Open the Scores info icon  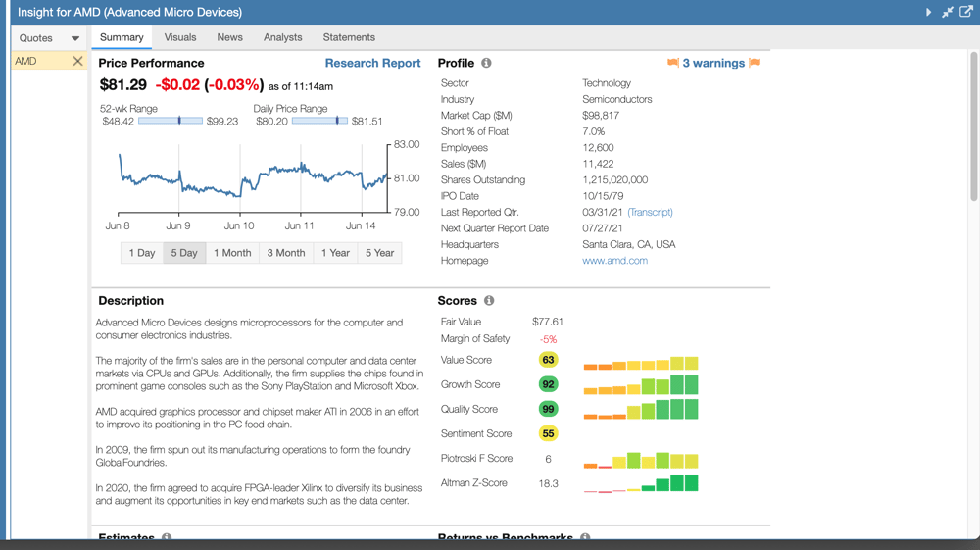tap(489, 301)
